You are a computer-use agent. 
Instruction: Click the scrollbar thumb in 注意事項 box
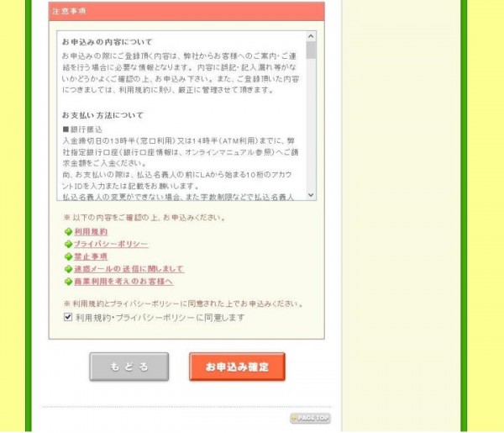[x=311, y=50]
